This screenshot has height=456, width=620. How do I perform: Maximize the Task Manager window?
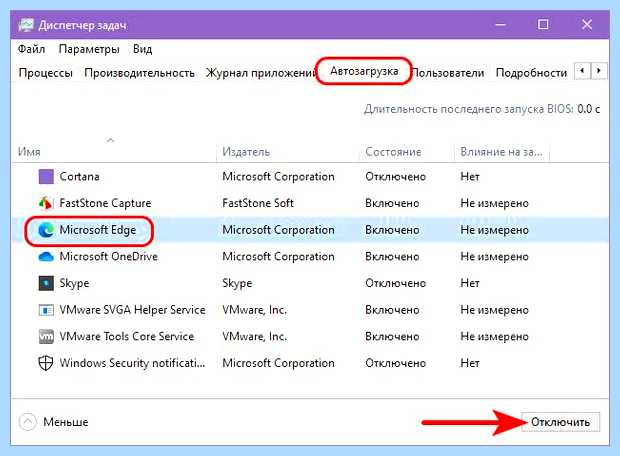[x=543, y=25]
